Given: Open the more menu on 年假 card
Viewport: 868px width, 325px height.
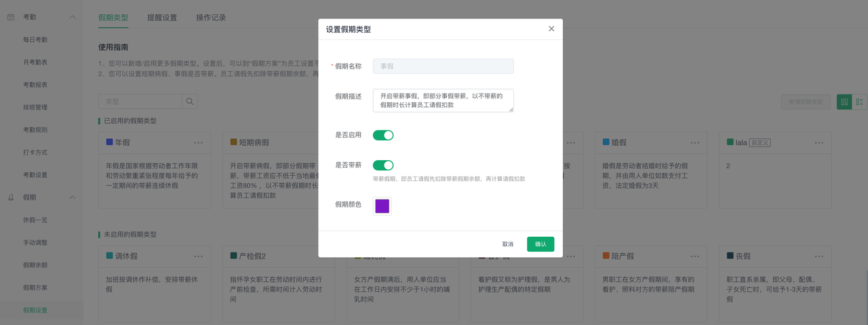Looking at the screenshot, I should 199,143.
